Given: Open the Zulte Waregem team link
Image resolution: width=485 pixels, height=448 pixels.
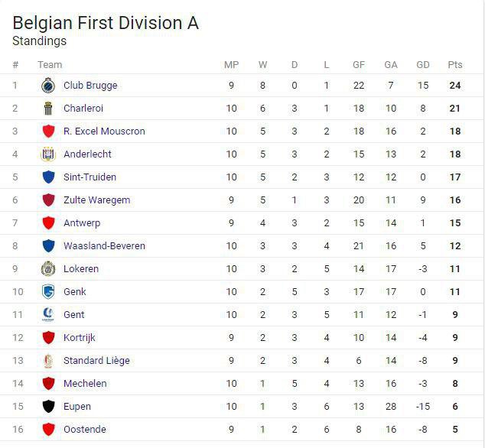Looking at the screenshot, I should 96,200.
